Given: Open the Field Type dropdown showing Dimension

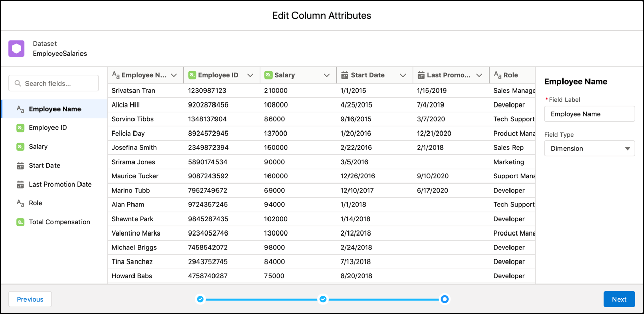Looking at the screenshot, I should click(589, 148).
